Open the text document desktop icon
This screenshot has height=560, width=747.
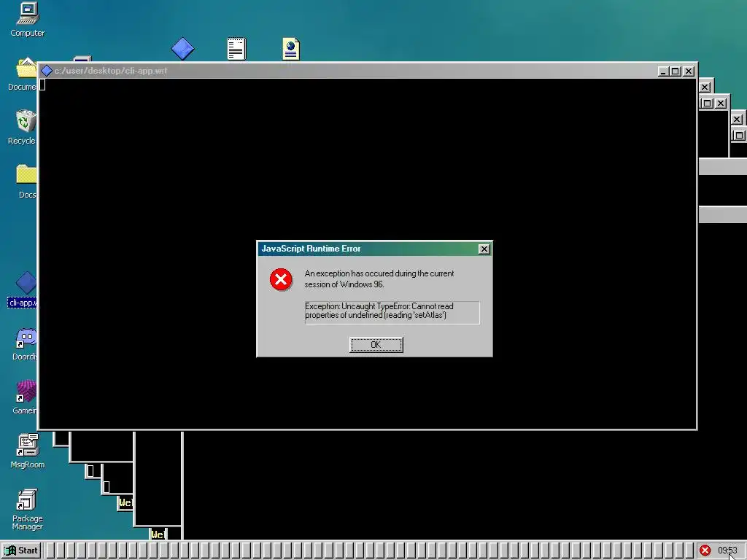pyautogui.click(x=236, y=49)
